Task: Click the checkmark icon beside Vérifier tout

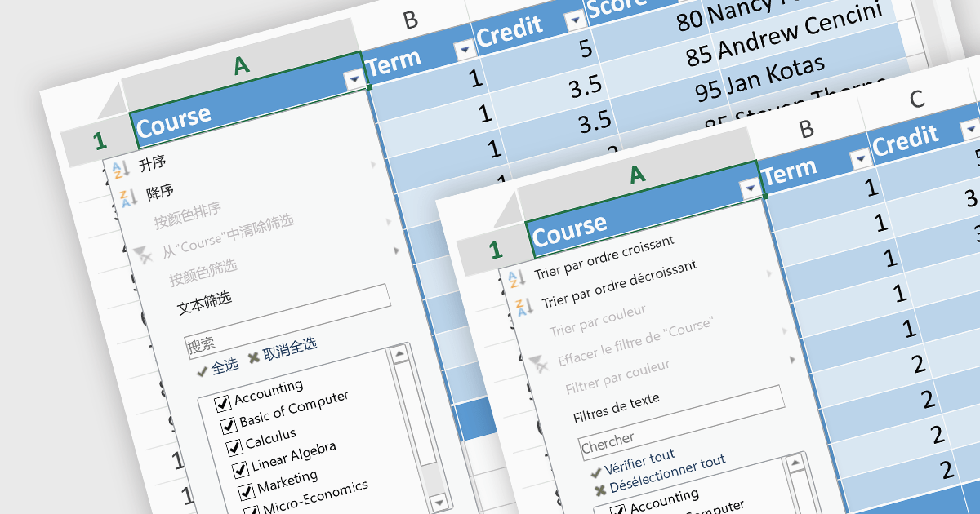Action: click(595, 473)
